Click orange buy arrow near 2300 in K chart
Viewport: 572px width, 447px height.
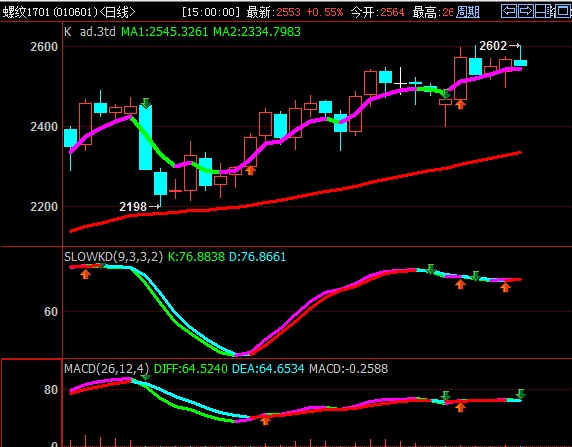[x=250, y=170]
